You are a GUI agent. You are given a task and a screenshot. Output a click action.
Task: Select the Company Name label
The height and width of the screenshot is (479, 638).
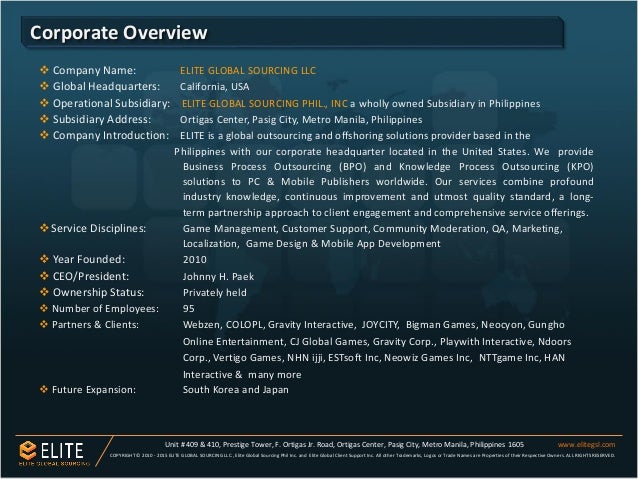tap(94, 70)
